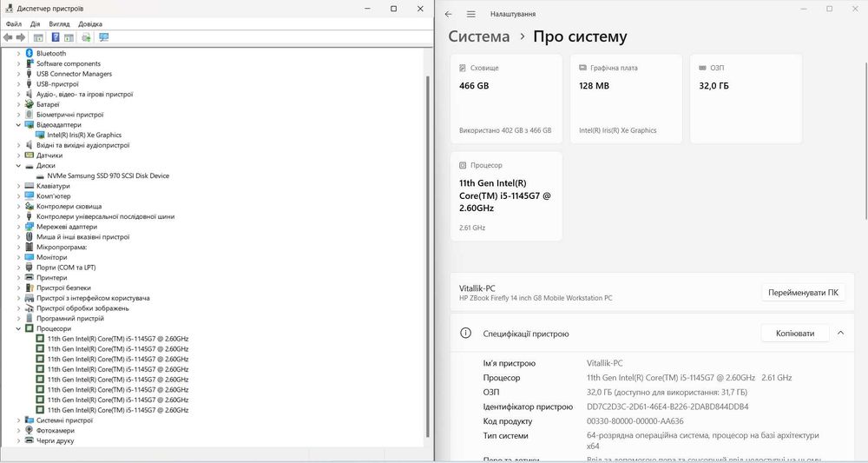Screen dimensions: 868x463
Task: Select Вхідні та вихідні аудіопристрої row
Action: click(83, 145)
